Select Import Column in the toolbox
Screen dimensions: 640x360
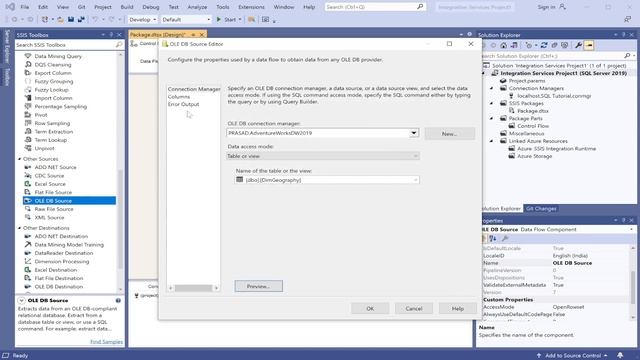pyautogui.click(x=53, y=98)
